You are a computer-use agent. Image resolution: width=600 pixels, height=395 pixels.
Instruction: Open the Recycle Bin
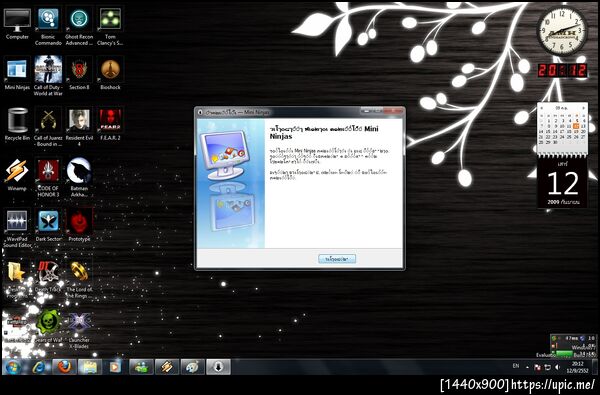[17, 124]
